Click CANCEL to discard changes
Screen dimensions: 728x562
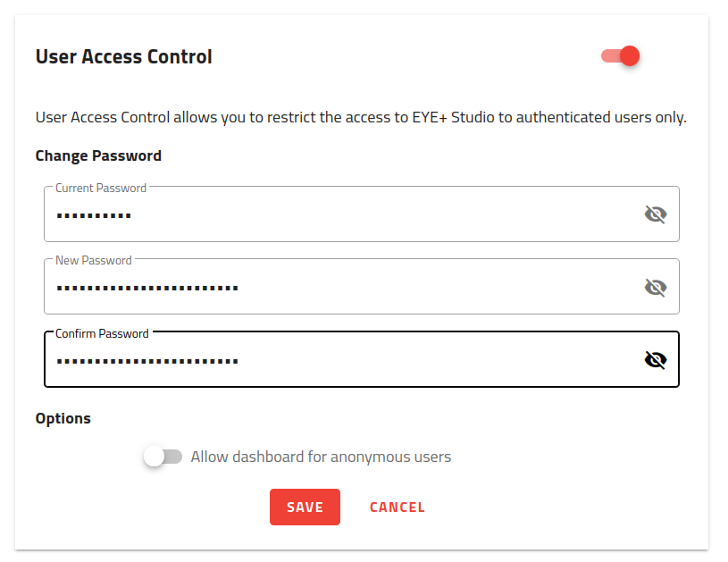[x=397, y=507]
